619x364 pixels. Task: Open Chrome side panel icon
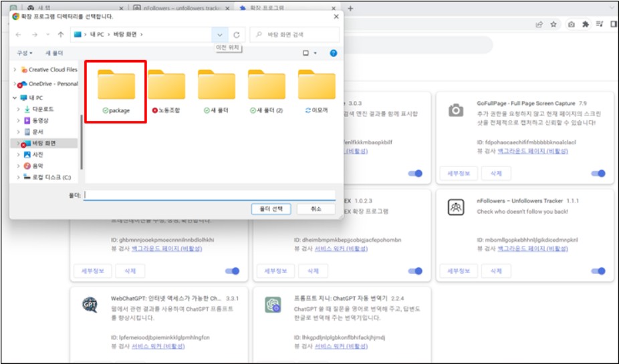tap(614, 25)
